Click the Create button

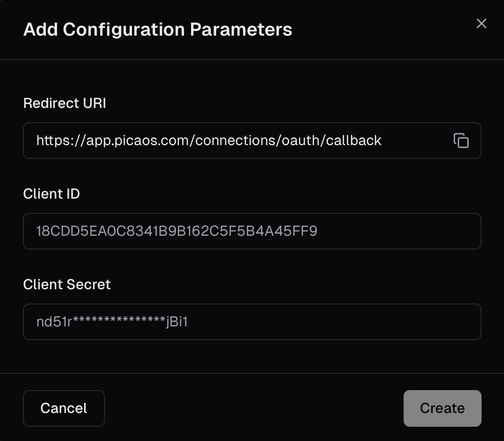click(442, 408)
